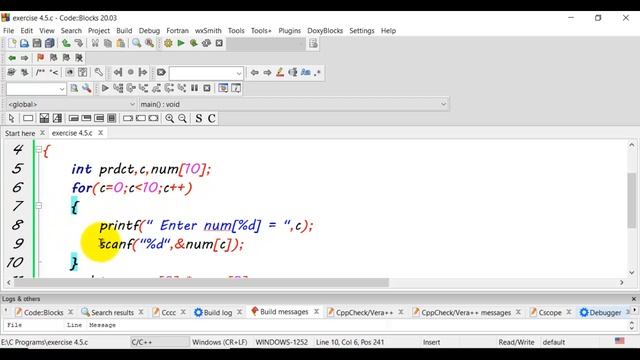Click the US flag language icon
Screen dimensions: 640x360
click(619, 341)
